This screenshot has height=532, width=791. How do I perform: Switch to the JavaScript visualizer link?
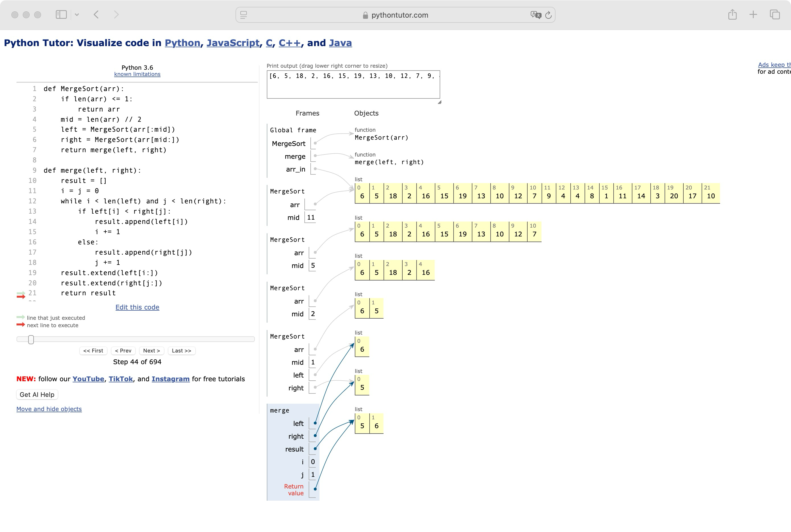(x=233, y=43)
